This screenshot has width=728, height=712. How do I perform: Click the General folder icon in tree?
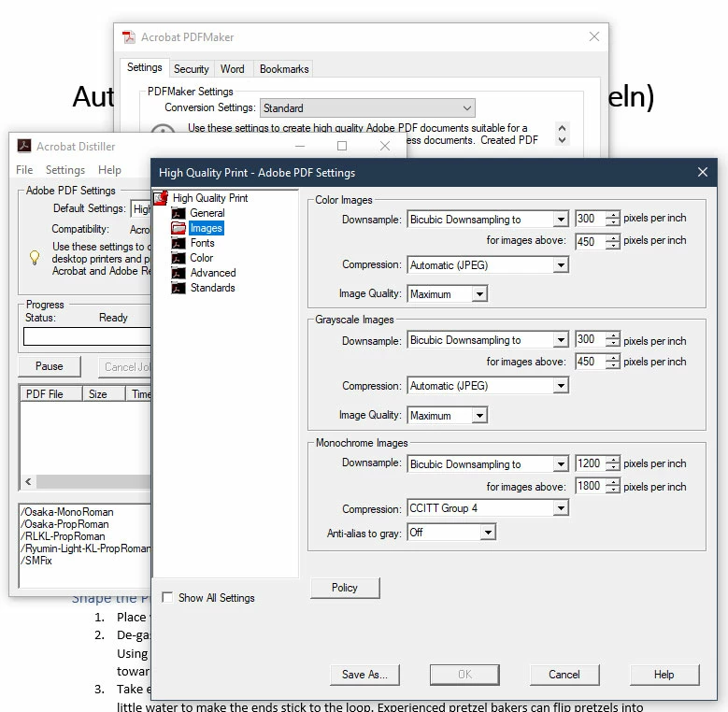coord(178,213)
